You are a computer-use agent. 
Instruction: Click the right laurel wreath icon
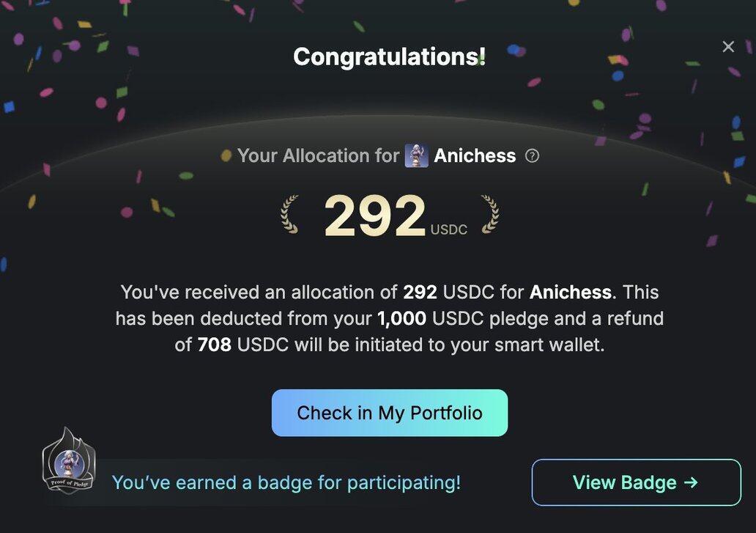click(x=489, y=214)
